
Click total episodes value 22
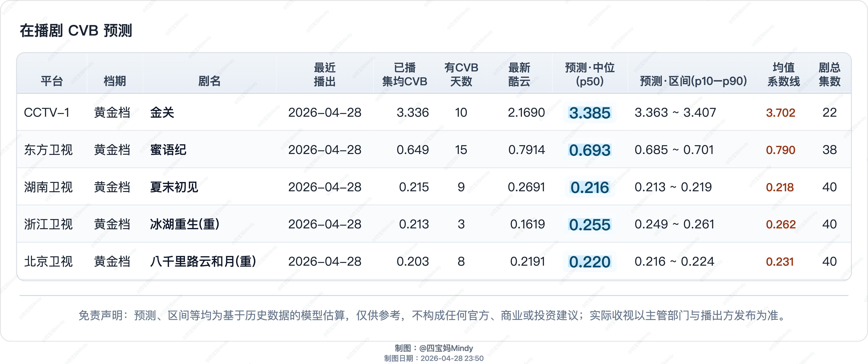pyautogui.click(x=830, y=113)
